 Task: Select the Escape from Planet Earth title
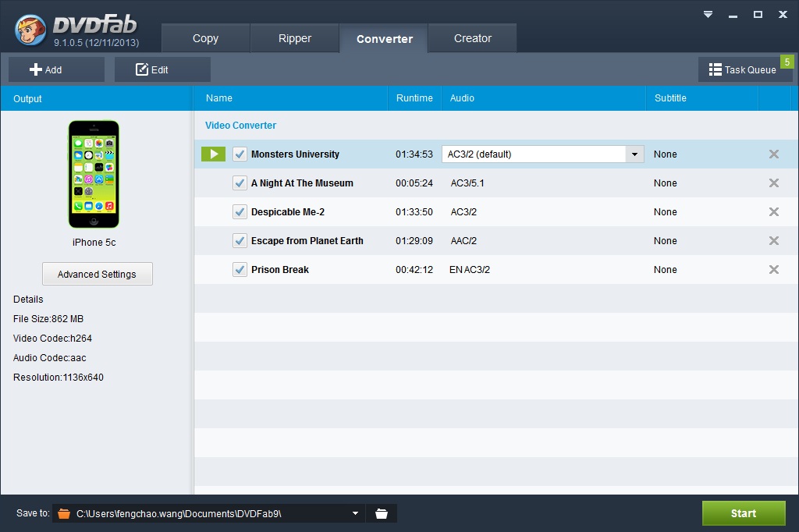[307, 240]
